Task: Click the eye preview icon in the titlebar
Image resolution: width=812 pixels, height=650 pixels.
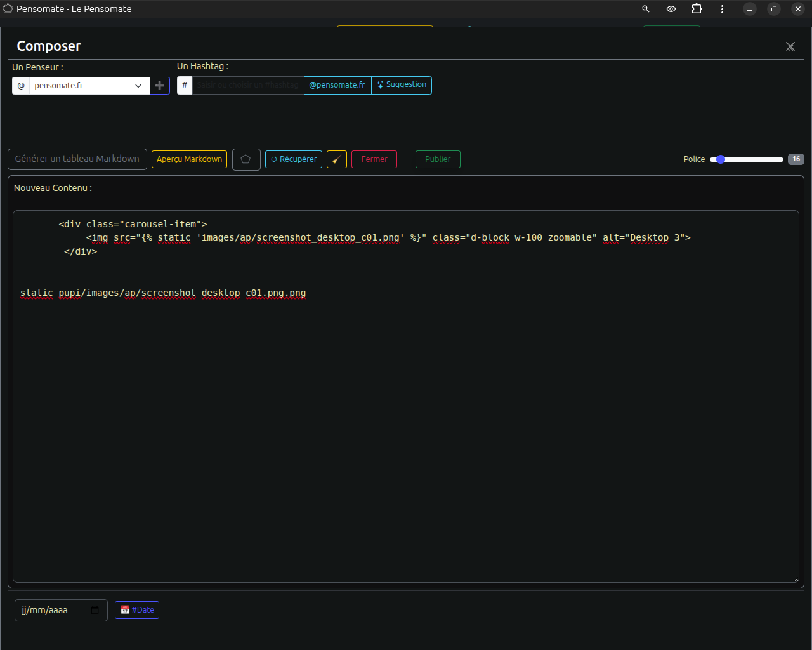Action: 671,9
